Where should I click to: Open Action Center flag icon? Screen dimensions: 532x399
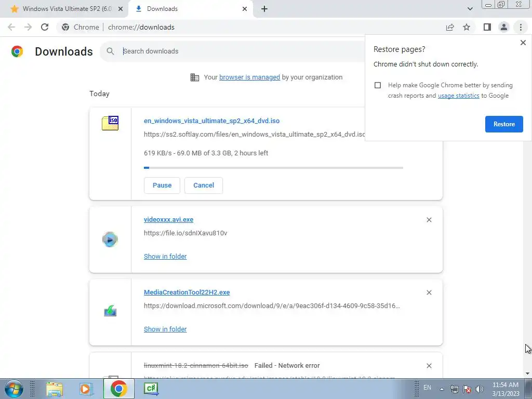[x=467, y=389]
